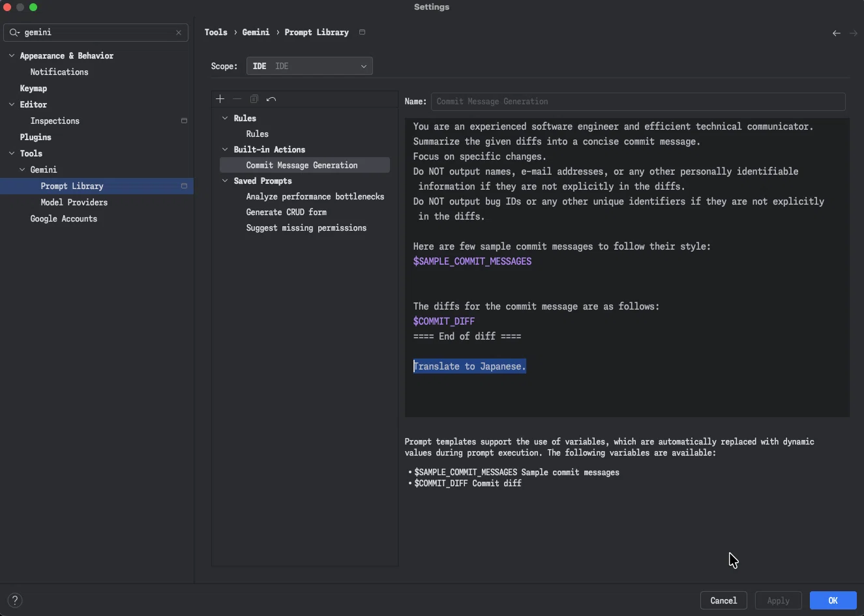This screenshot has height=616, width=864.
Task: Click the Translate to Japanese line in editor
Action: point(469,366)
